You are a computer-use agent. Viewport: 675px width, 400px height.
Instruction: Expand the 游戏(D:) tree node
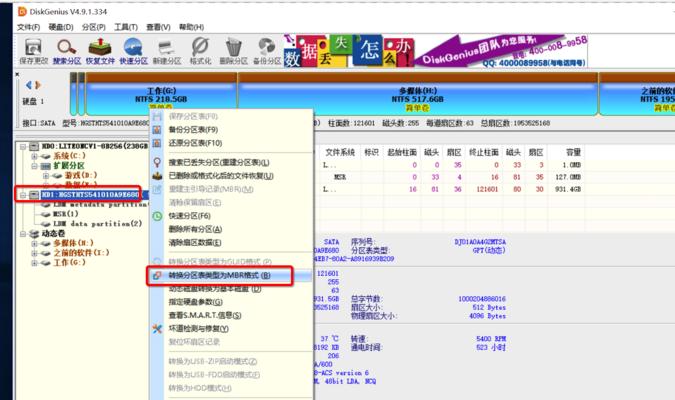point(45,176)
